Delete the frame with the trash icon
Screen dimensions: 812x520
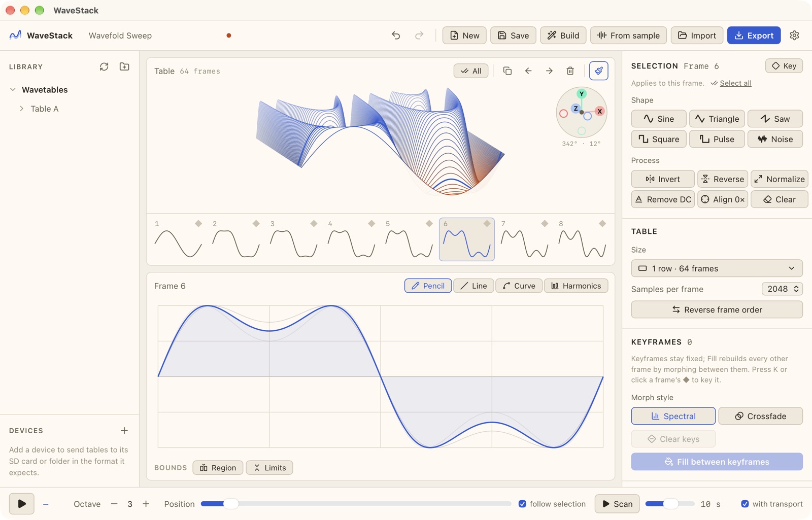[570, 71]
